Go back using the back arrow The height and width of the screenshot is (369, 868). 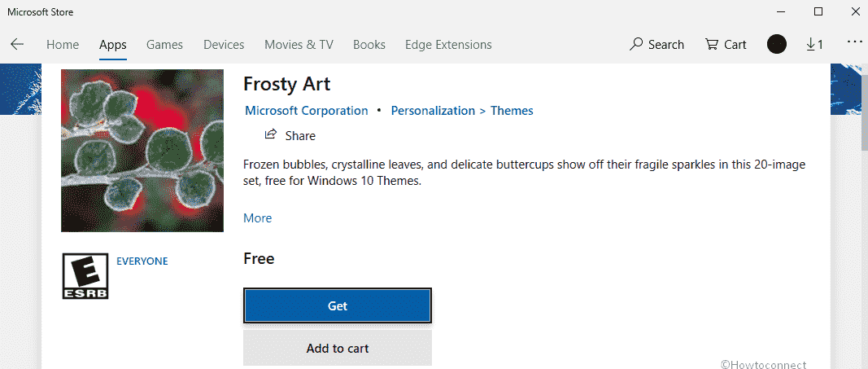(x=17, y=44)
